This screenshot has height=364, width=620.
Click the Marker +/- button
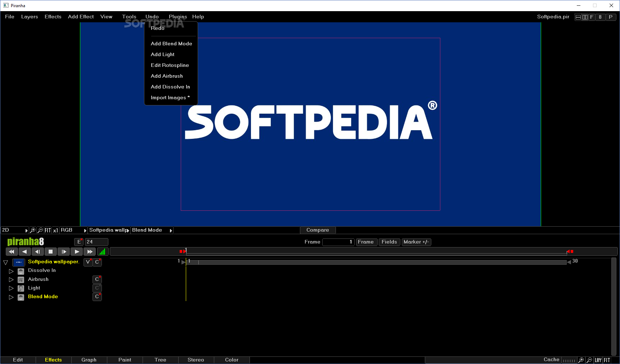tap(416, 242)
